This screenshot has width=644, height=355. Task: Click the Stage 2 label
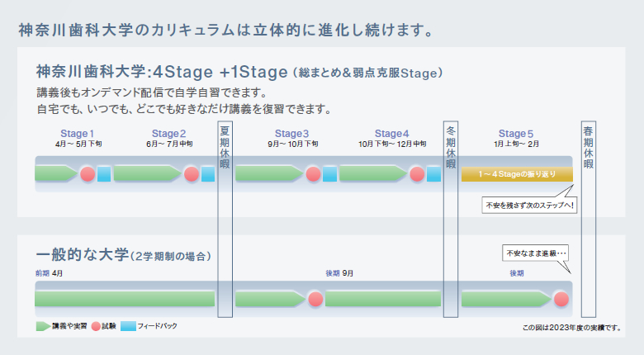click(x=168, y=134)
